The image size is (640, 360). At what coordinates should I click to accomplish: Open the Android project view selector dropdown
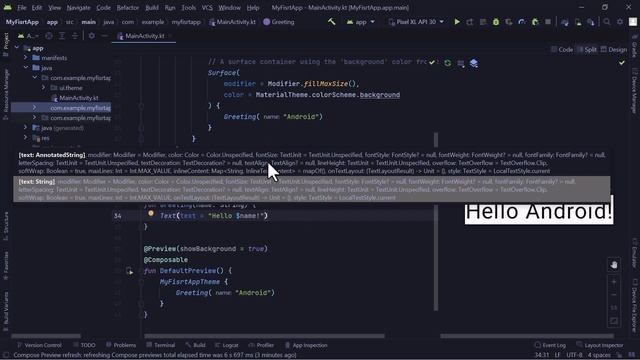(29, 36)
